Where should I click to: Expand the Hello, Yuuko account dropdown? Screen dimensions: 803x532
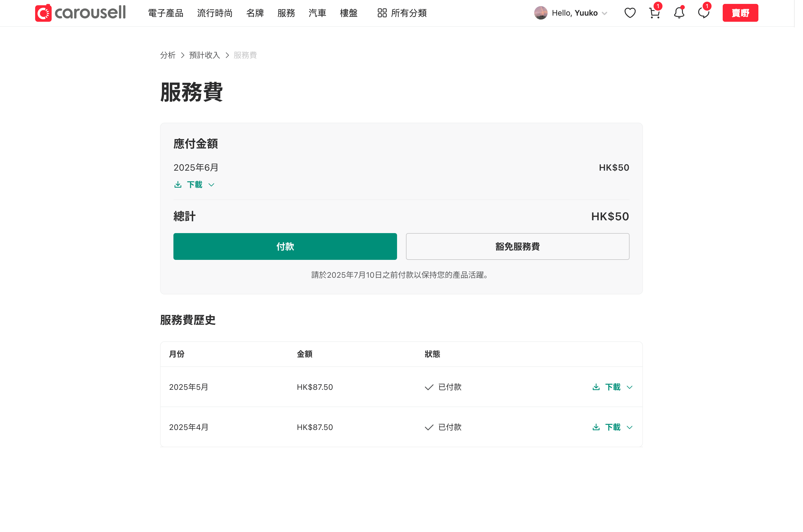pos(604,13)
